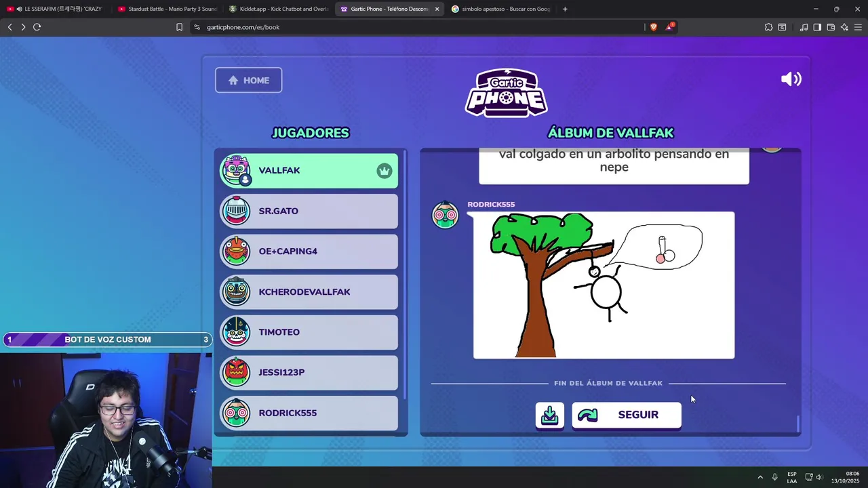This screenshot has height=488, width=868.
Task: Click the SEGUIR button
Action: pyautogui.click(x=627, y=415)
